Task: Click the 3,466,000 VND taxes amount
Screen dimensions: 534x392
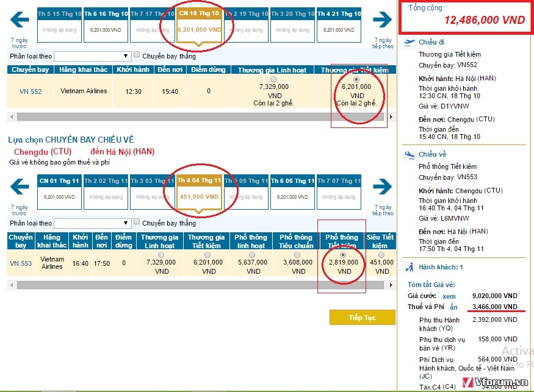Action: tap(495, 307)
